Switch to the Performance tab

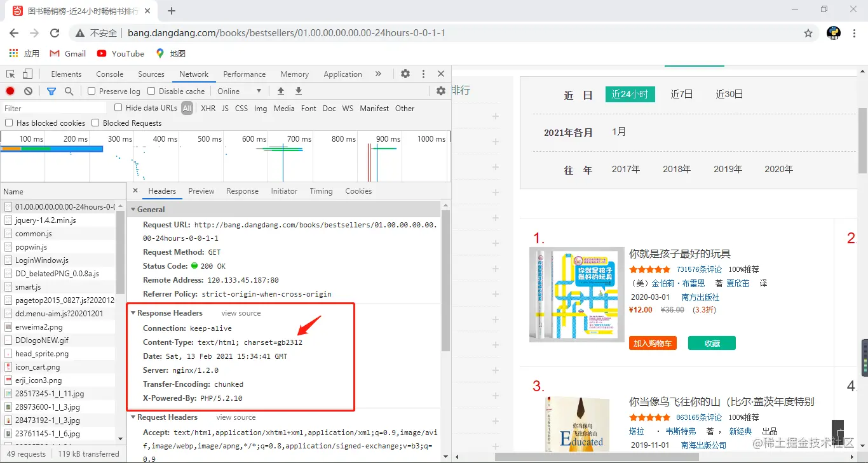click(245, 74)
